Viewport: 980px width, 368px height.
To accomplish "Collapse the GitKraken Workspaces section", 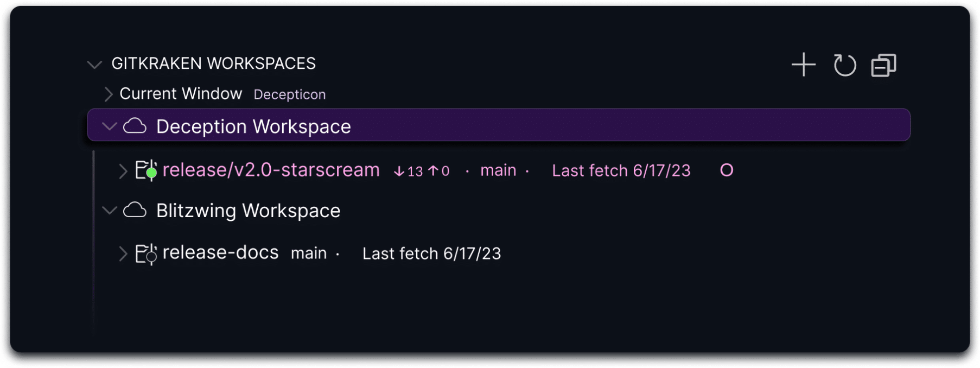I will [x=94, y=65].
